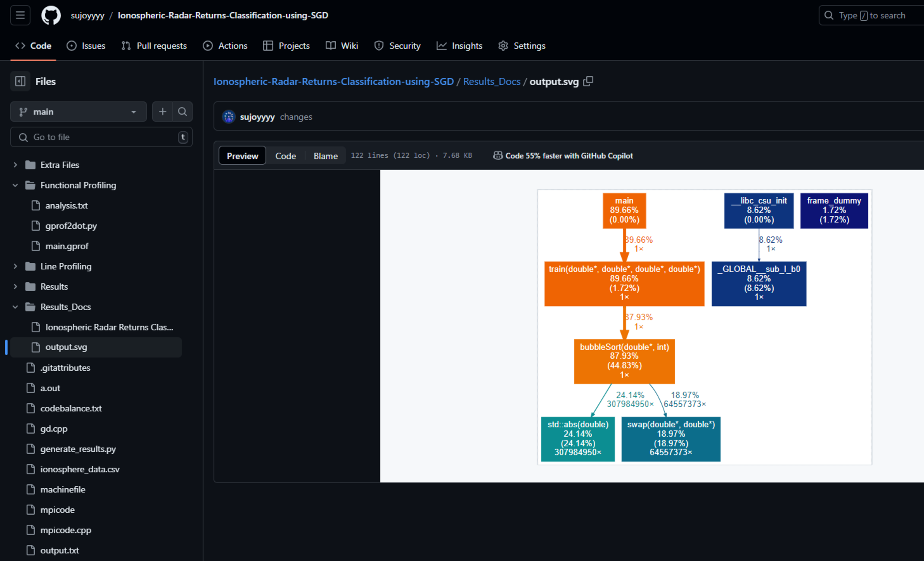The image size is (924, 561).
Task: Switch to the Blame view tab
Action: (326, 155)
